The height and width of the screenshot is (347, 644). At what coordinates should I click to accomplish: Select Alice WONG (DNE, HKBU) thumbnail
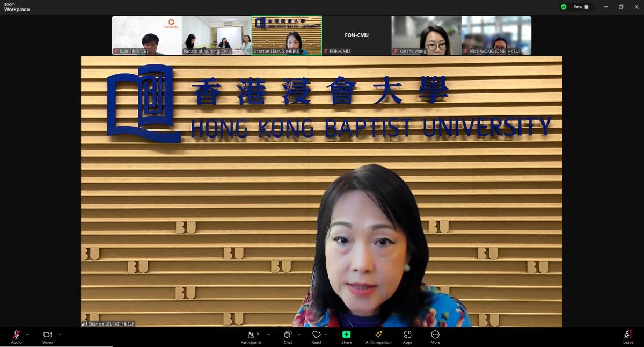click(496, 35)
